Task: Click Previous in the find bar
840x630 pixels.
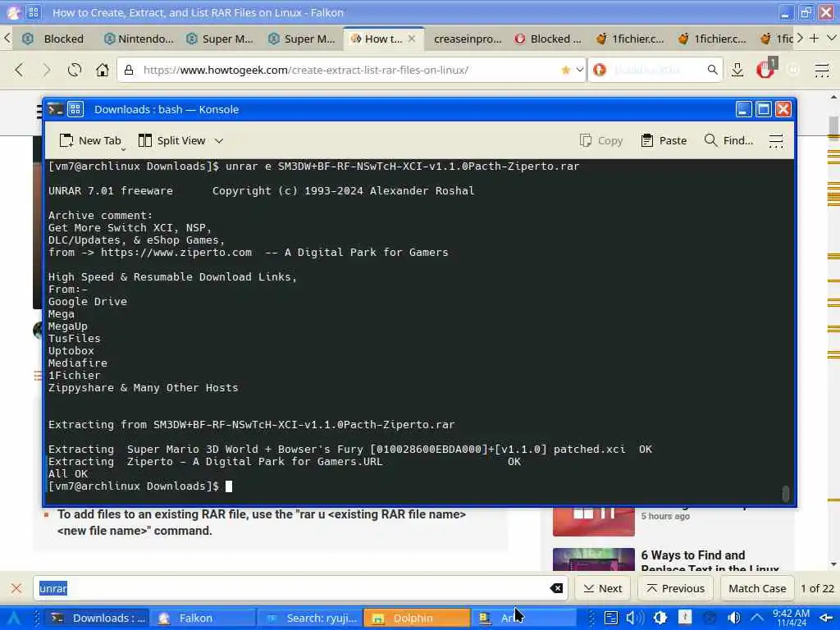Action: [x=676, y=588]
